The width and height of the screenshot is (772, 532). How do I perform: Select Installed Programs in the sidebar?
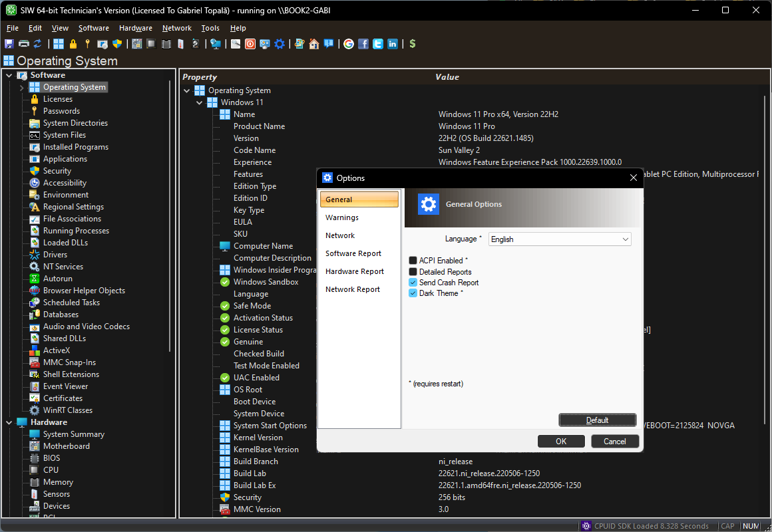coord(75,147)
